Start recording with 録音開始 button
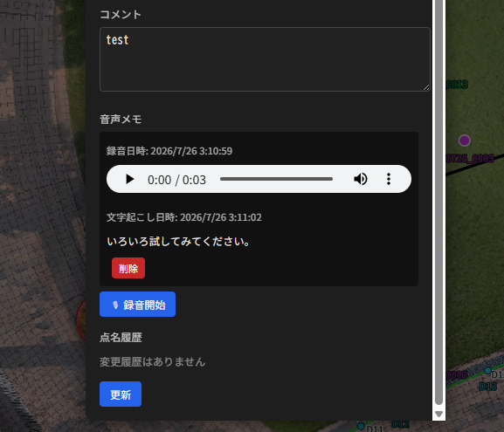This screenshot has width=504, height=432. [x=137, y=305]
